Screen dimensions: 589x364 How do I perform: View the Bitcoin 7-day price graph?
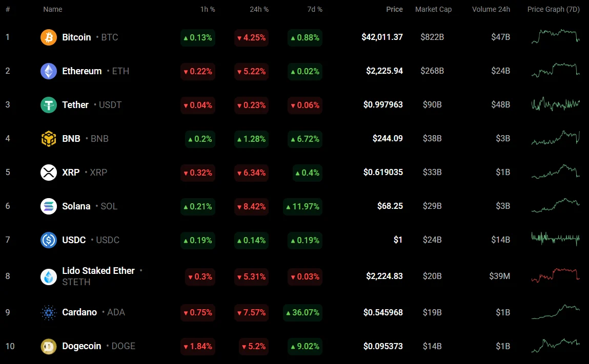coord(555,37)
